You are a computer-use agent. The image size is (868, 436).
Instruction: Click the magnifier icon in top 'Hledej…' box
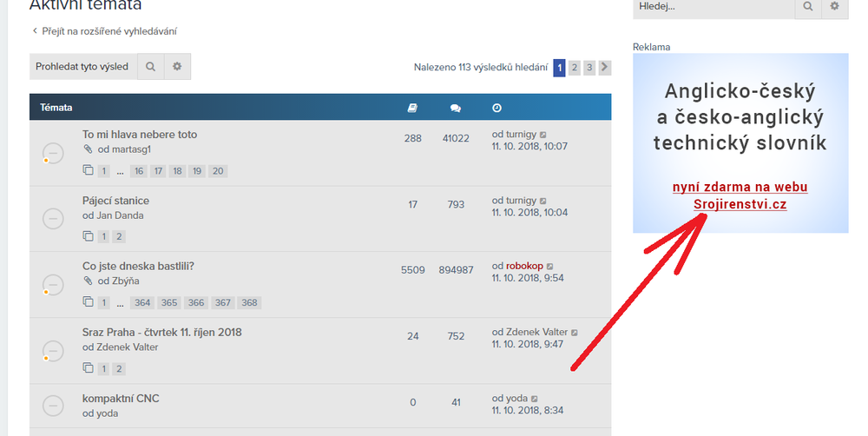[x=808, y=6]
